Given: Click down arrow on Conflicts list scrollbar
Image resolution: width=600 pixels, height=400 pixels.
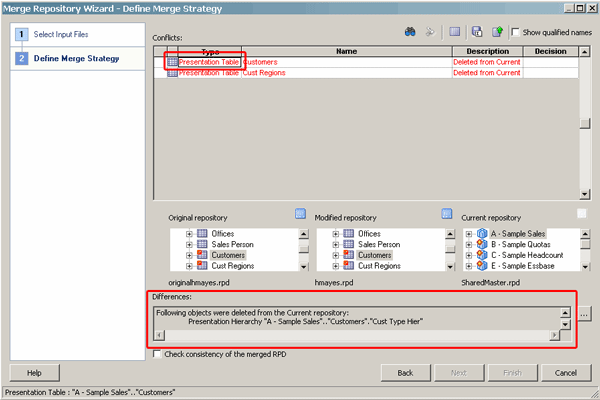Looking at the screenshot, I should tap(584, 194).
